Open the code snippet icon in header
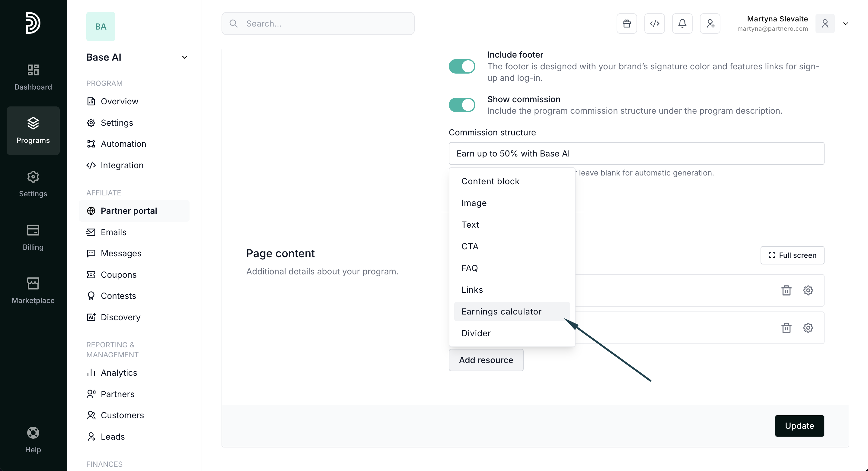868x471 pixels. coord(654,24)
